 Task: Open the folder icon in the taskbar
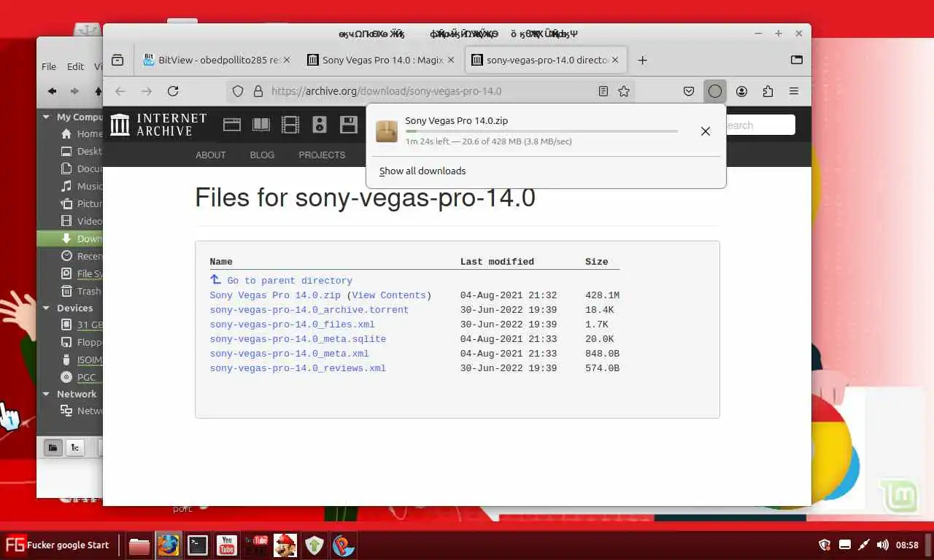click(x=139, y=545)
